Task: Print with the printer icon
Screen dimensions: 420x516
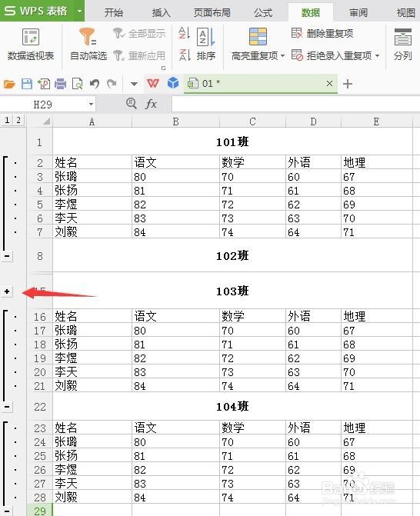Action: (60, 84)
